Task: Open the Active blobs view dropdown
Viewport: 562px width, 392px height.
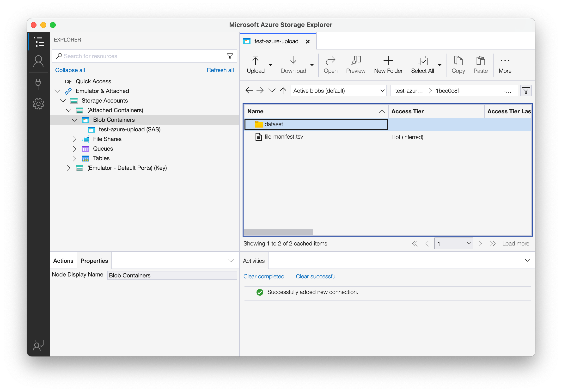Action: (x=338, y=91)
